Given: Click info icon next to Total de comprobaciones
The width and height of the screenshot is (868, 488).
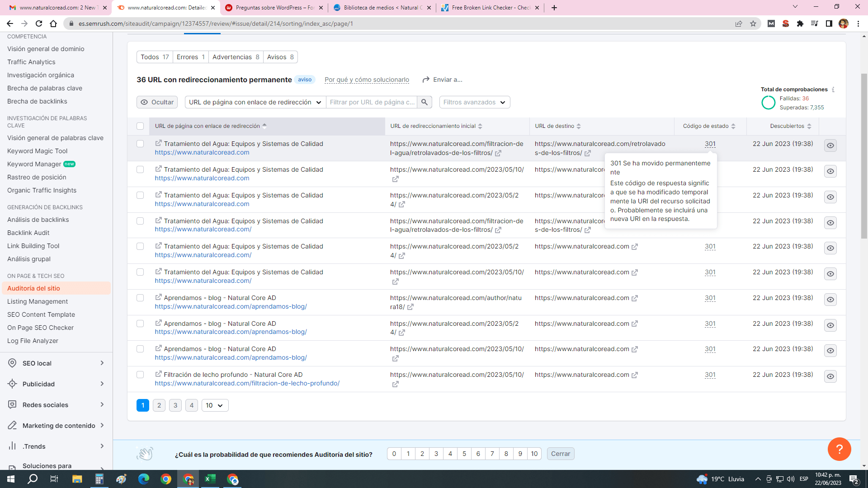Looking at the screenshot, I should pyautogui.click(x=833, y=89).
